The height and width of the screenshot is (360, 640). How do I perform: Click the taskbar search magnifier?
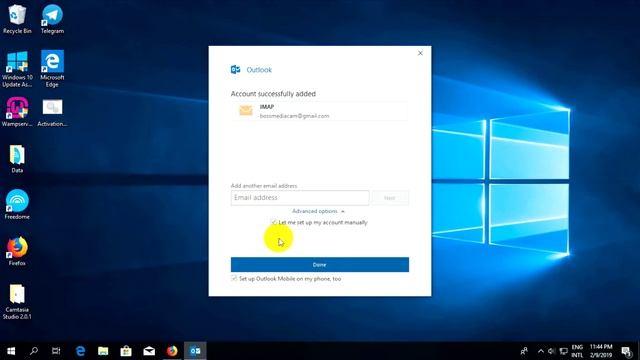coord(34,351)
